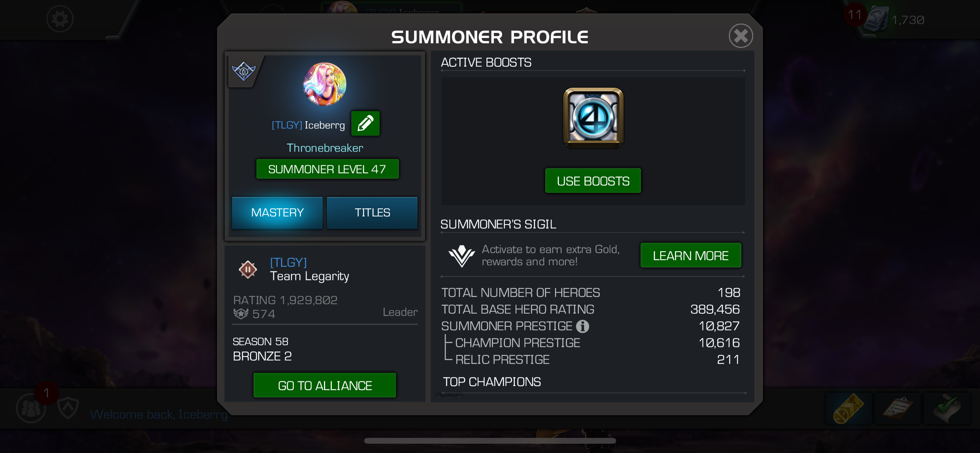Click the Use Boosts button
Image resolution: width=980 pixels, height=453 pixels.
(593, 181)
